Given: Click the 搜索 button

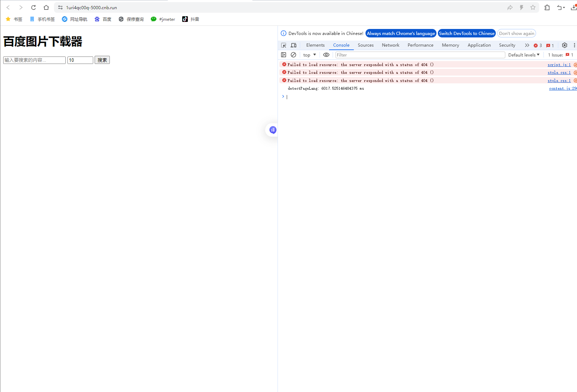Looking at the screenshot, I should click(x=102, y=60).
